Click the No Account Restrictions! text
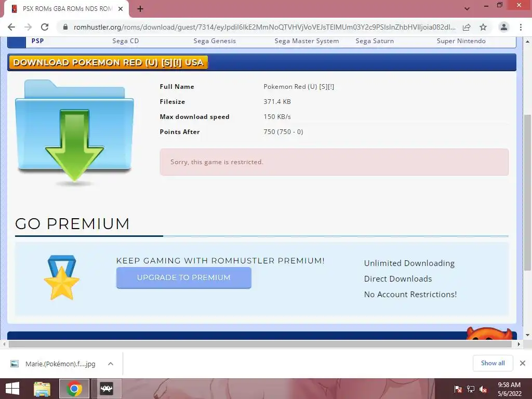Image resolution: width=532 pixels, height=399 pixels. point(410,295)
